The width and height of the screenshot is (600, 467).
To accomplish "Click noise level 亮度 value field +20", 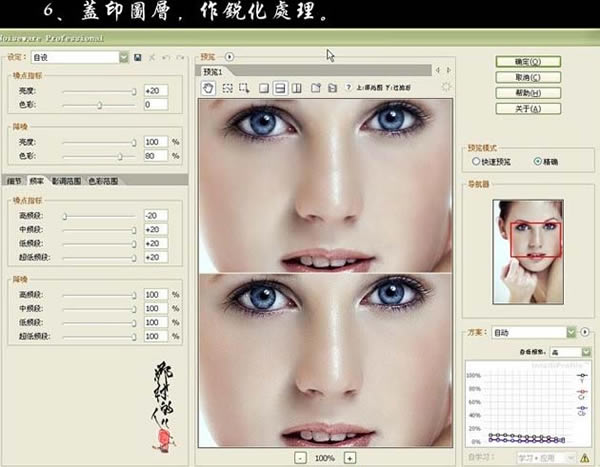I will (x=156, y=91).
